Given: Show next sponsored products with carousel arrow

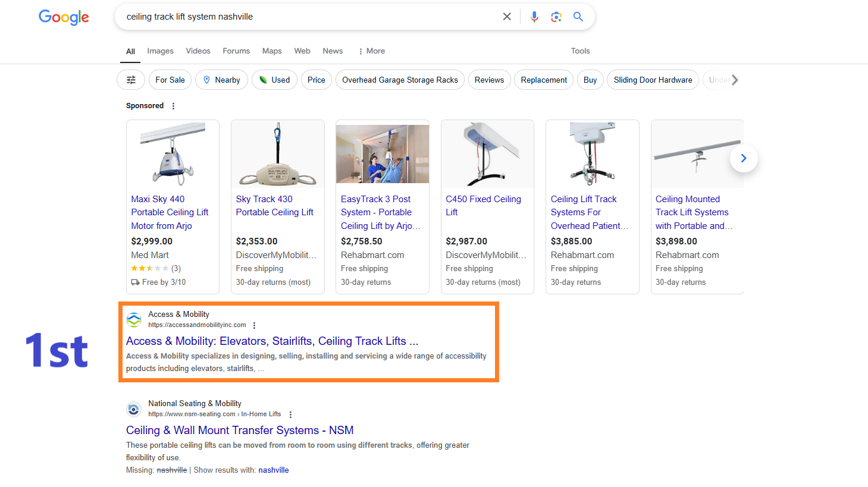Looking at the screenshot, I should 744,158.
